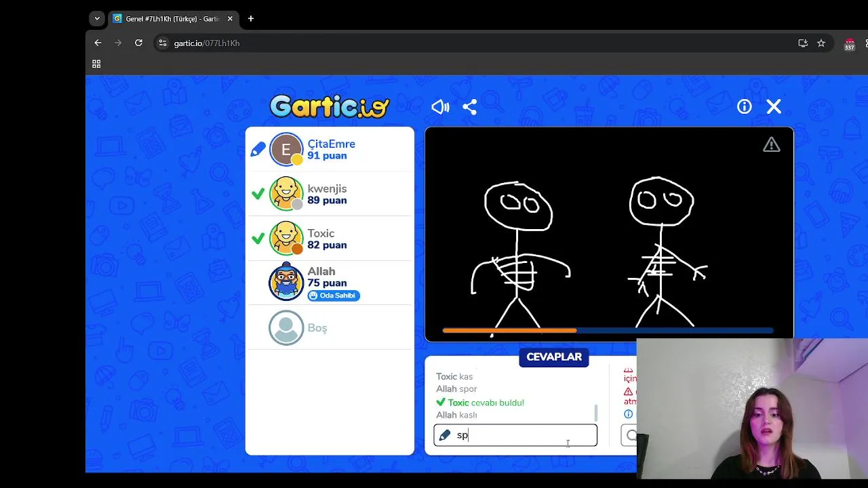The height and width of the screenshot is (488, 868).
Task: Focus the answer input field
Action: pos(515,435)
